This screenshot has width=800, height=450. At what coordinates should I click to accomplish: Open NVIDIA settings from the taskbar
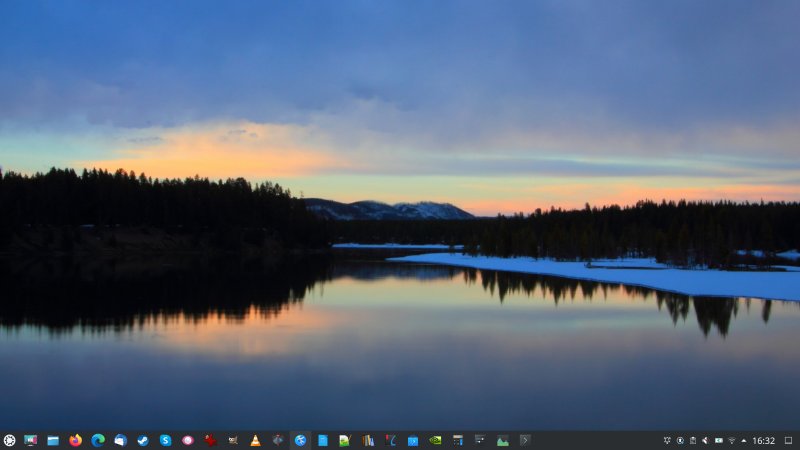tap(435, 440)
